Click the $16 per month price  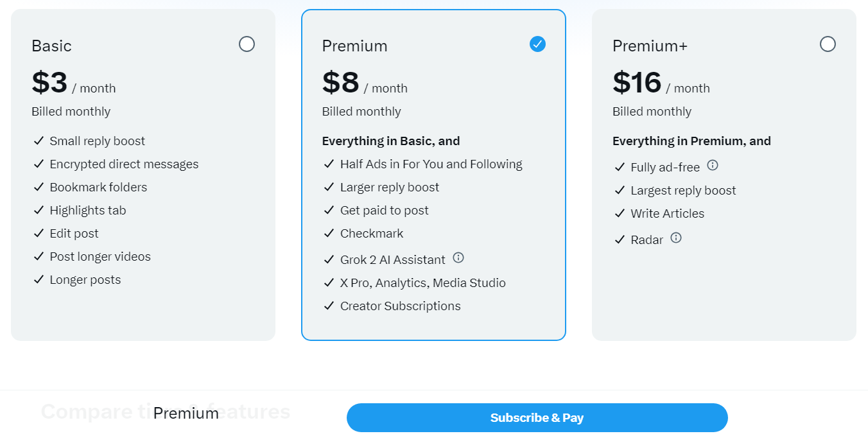(661, 83)
